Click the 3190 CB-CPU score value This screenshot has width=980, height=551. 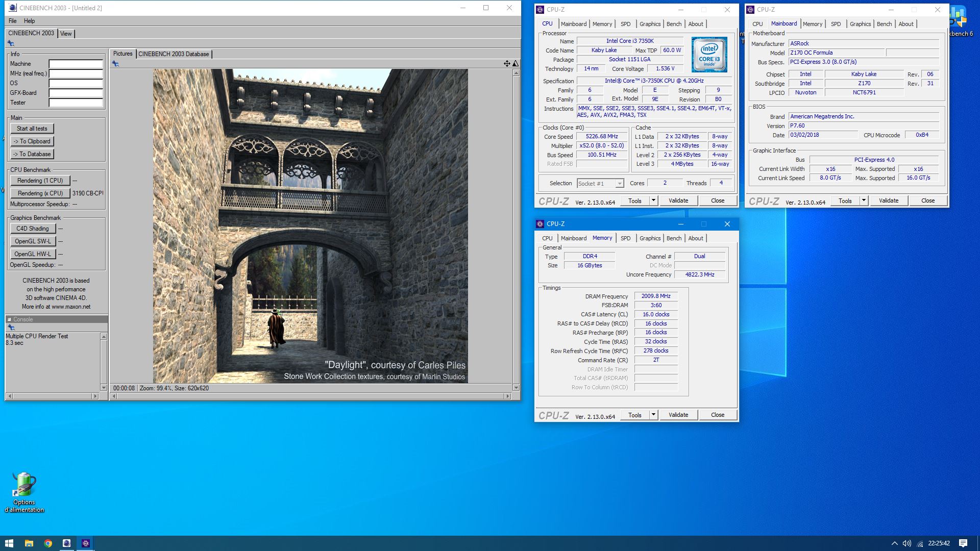(x=87, y=193)
